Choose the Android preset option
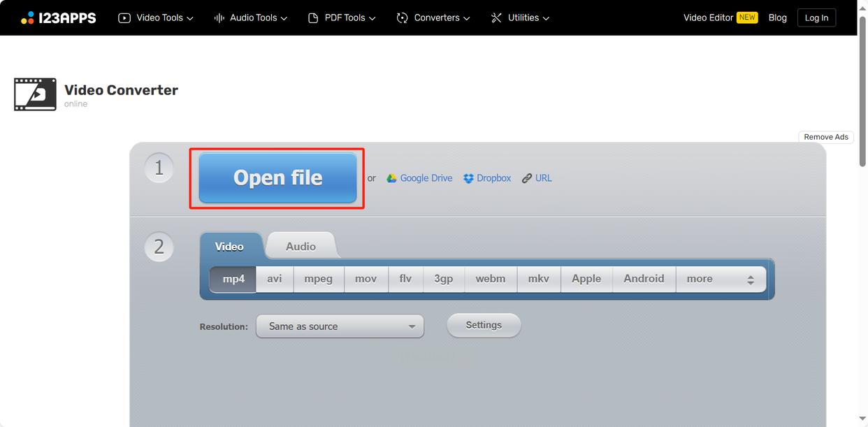Screen dimensions: 868x427 tap(644, 279)
